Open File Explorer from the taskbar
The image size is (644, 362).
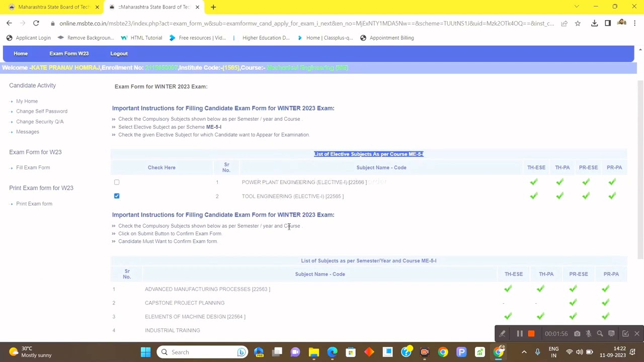tap(313, 352)
